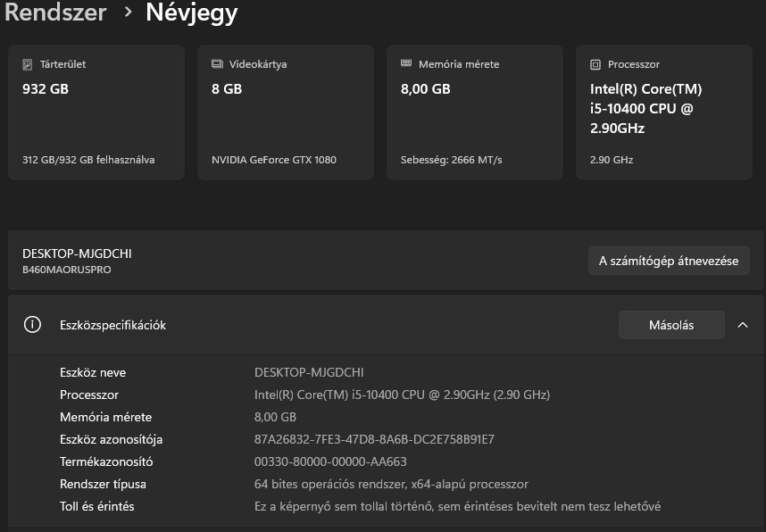
Task: Click the device ID value 87A26832
Action: (374, 439)
